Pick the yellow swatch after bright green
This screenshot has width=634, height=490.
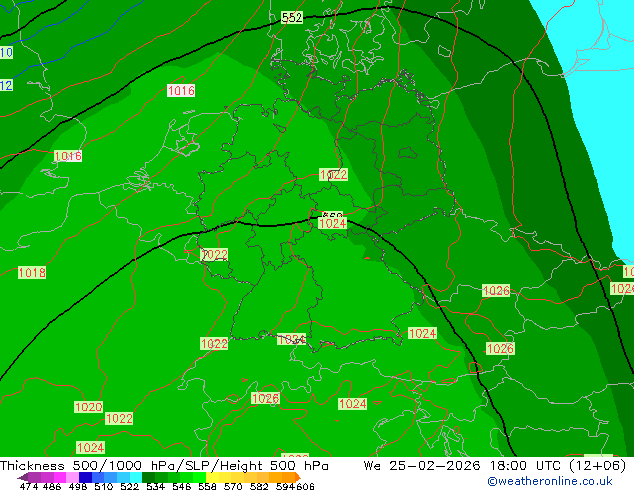coord(212,477)
